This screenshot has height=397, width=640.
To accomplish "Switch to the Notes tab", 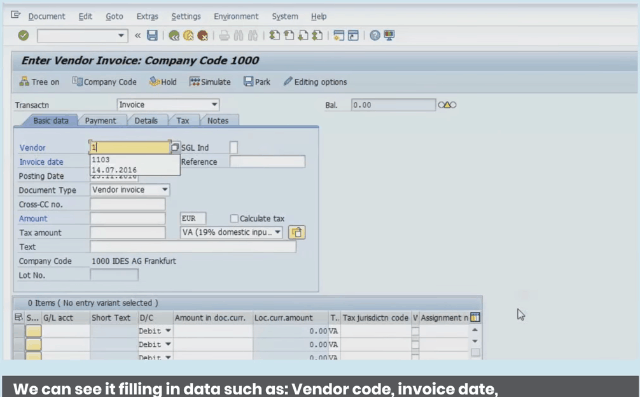I will 218,121.
